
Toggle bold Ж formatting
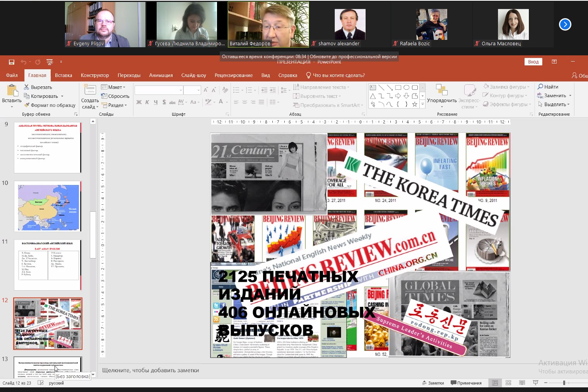pyautogui.click(x=139, y=102)
